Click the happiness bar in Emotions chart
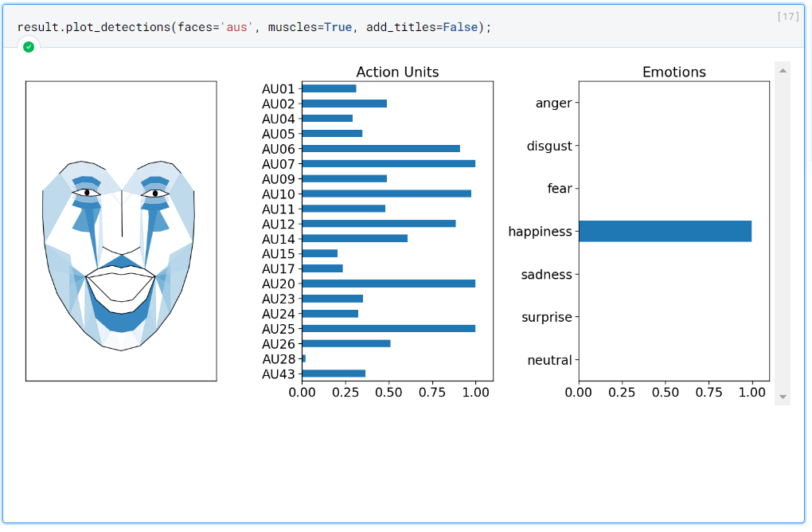The width and height of the screenshot is (812, 532). (665, 231)
